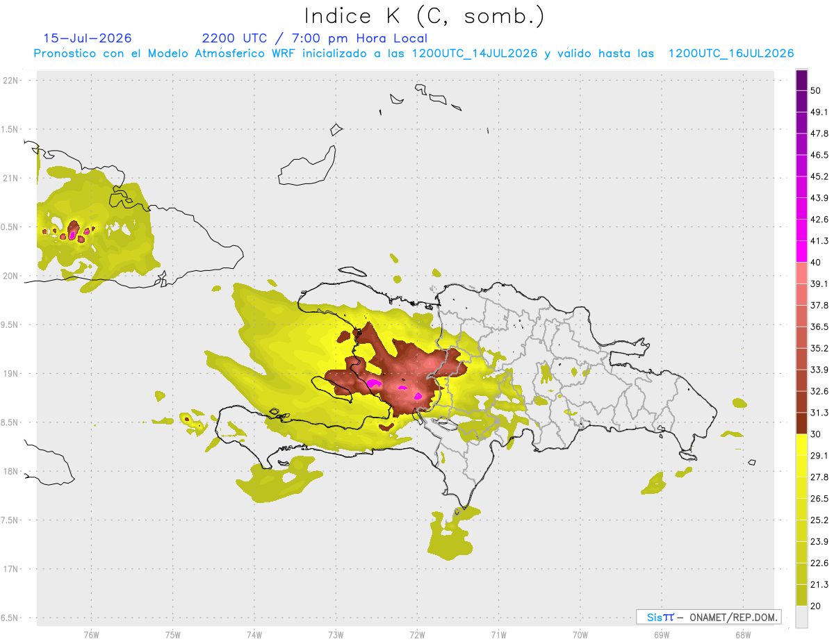Click the colorbar value "23.9"

tap(819, 541)
